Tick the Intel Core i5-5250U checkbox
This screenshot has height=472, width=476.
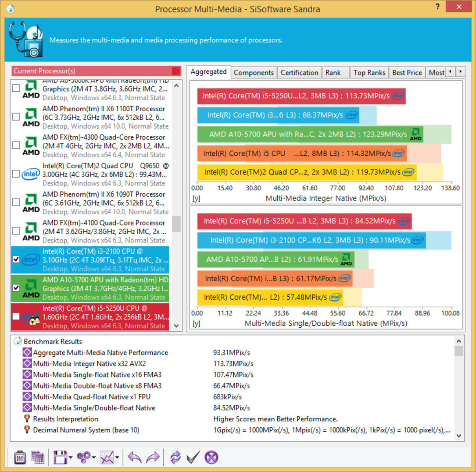(x=16, y=316)
